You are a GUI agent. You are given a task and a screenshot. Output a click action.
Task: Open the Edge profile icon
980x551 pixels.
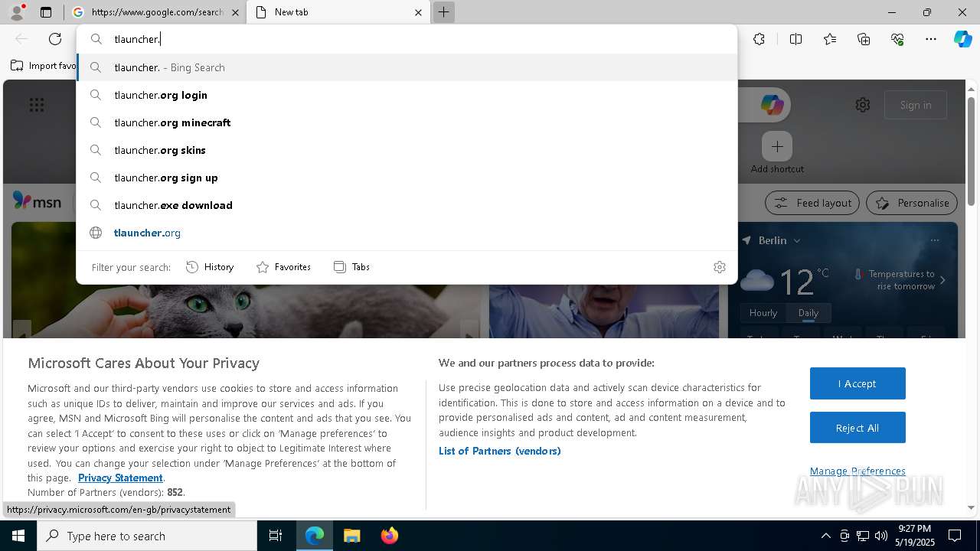pos(16,12)
